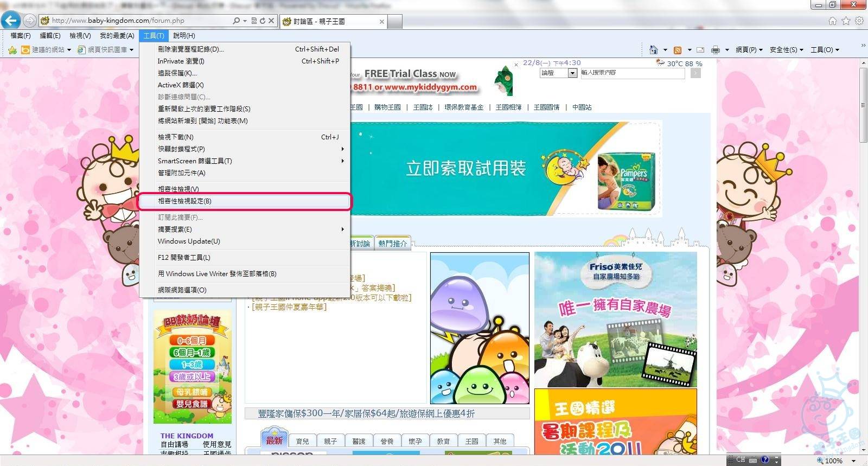Open the 我的最愛(A) menu
Image resolution: width=868 pixels, height=466 pixels.
coord(117,36)
